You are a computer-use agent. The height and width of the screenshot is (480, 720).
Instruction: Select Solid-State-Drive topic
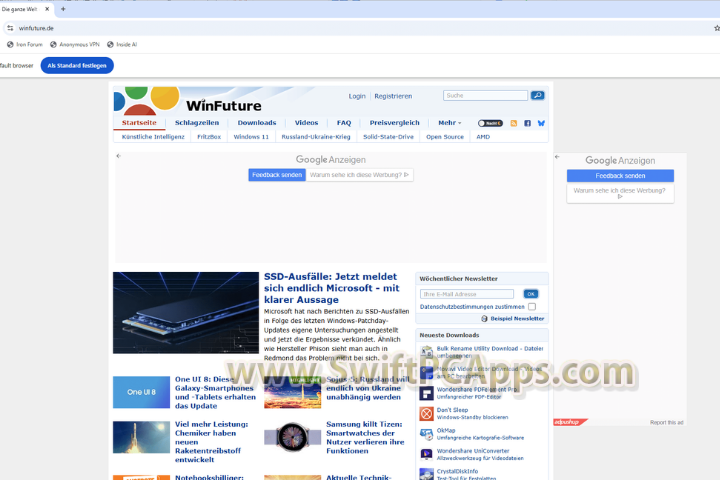pos(388,137)
